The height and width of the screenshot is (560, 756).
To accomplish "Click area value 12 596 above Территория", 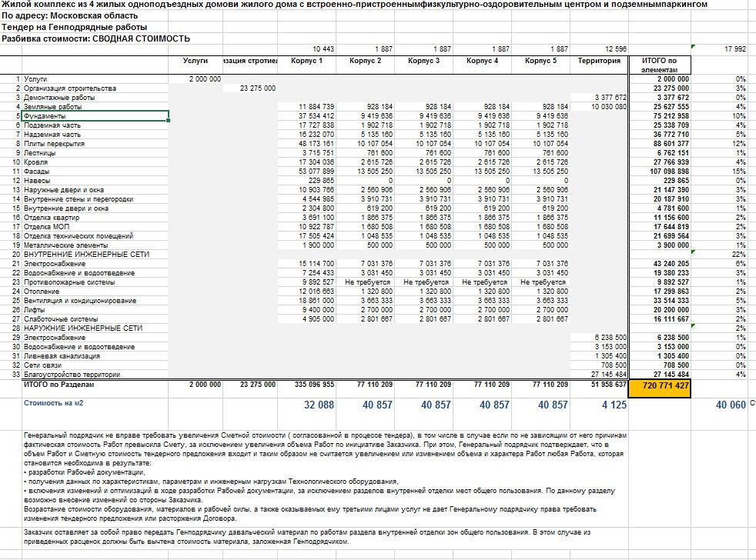I will 616,49.
